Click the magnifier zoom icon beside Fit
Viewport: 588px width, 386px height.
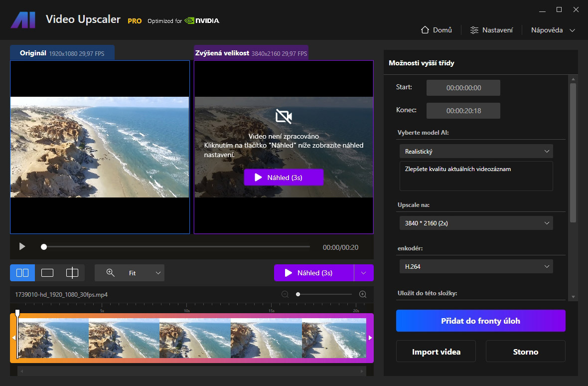click(111, 273)
